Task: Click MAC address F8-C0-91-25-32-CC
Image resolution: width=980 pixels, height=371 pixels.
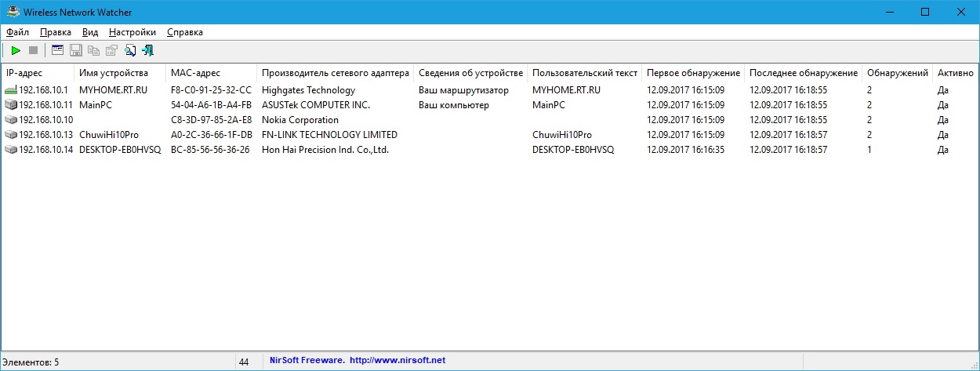Action: point(211,90)
